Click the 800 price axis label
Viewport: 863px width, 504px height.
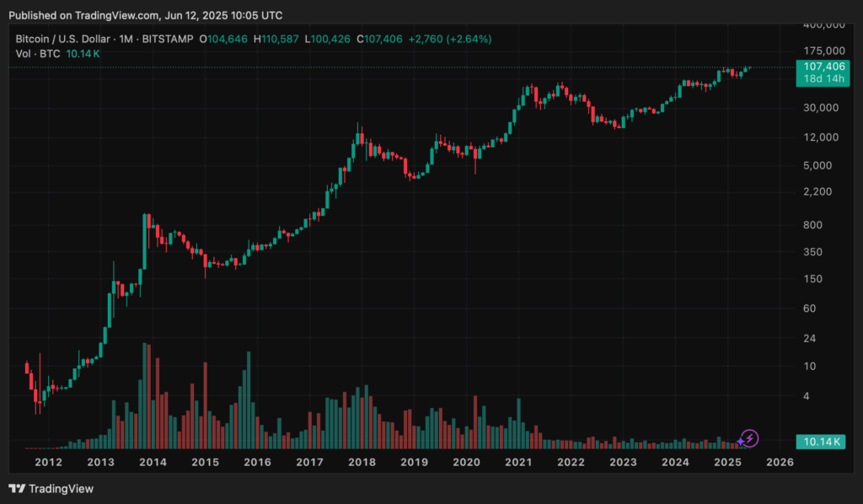point(813,224)
